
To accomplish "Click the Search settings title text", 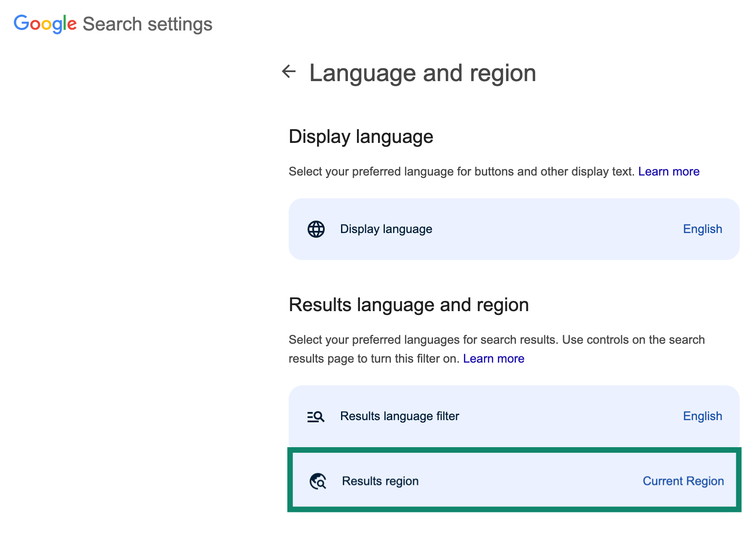I will click(x=147, y=24).
